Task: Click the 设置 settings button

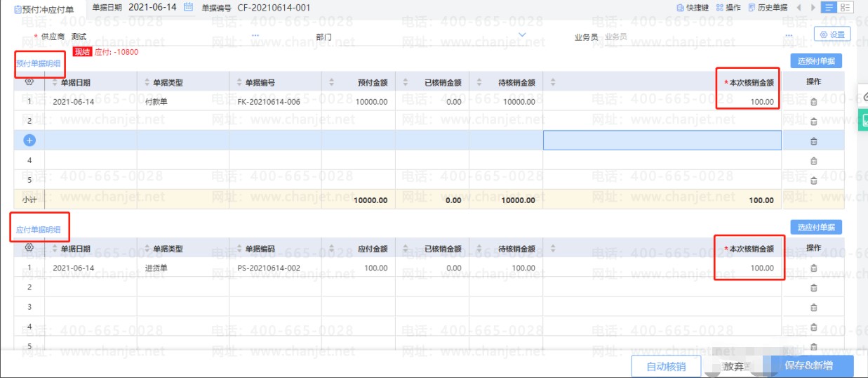Action: click(832, 34)
